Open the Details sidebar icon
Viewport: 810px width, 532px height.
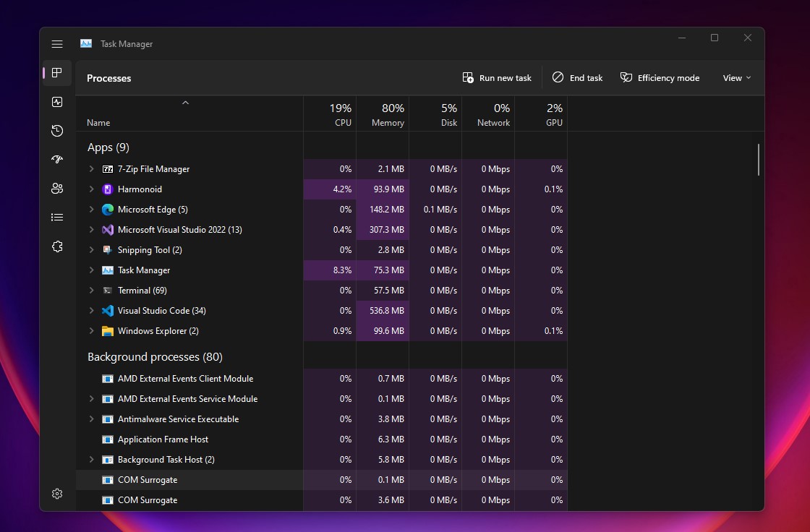tap(57, 218)
